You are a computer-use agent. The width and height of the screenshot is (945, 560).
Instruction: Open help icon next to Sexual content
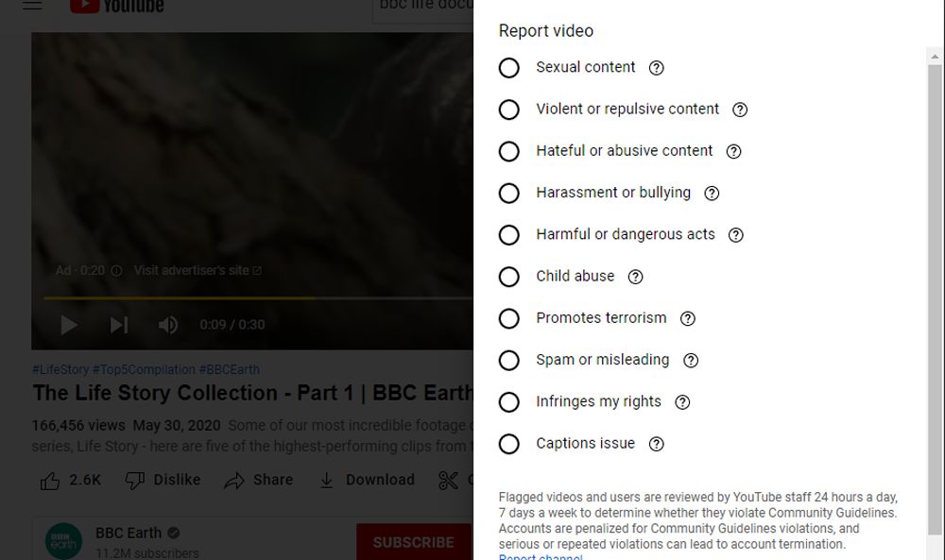tap(657, 68)
